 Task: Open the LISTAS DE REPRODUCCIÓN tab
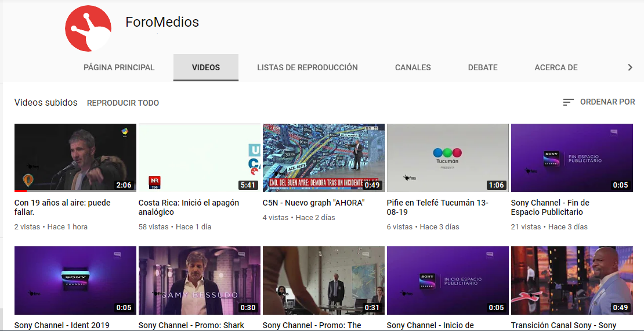click(307, 67)
